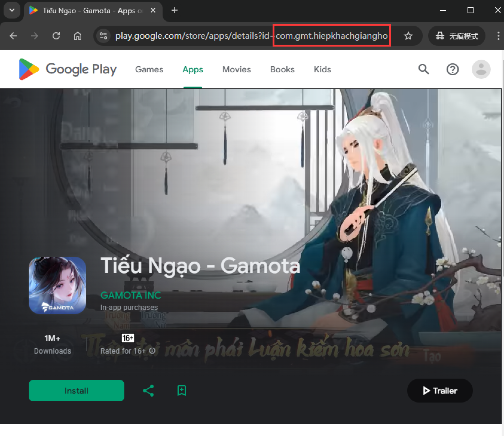This screenshot has height=436, width=504.
Task: Open the GAMOTA INC developer page
Action: tap(131, 295)
